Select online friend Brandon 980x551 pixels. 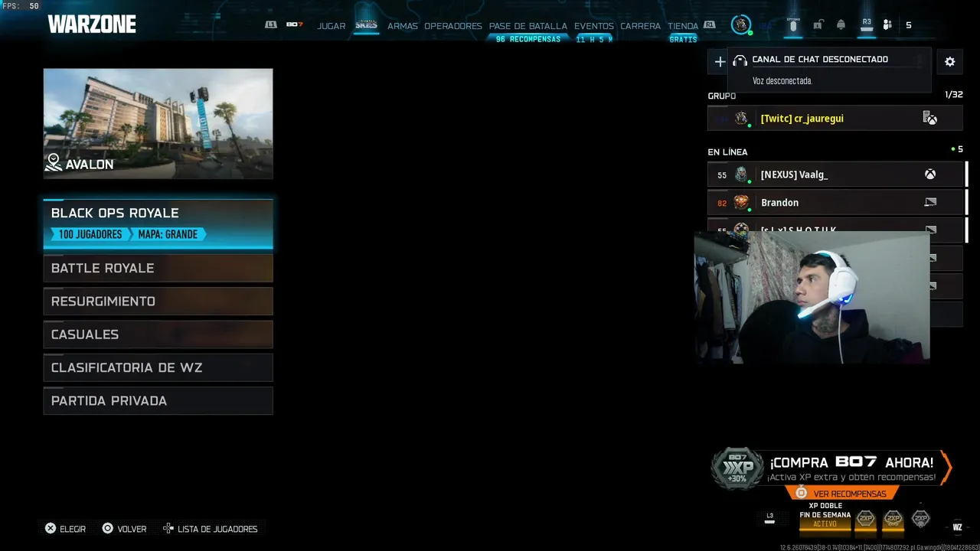tap(835, 203)
